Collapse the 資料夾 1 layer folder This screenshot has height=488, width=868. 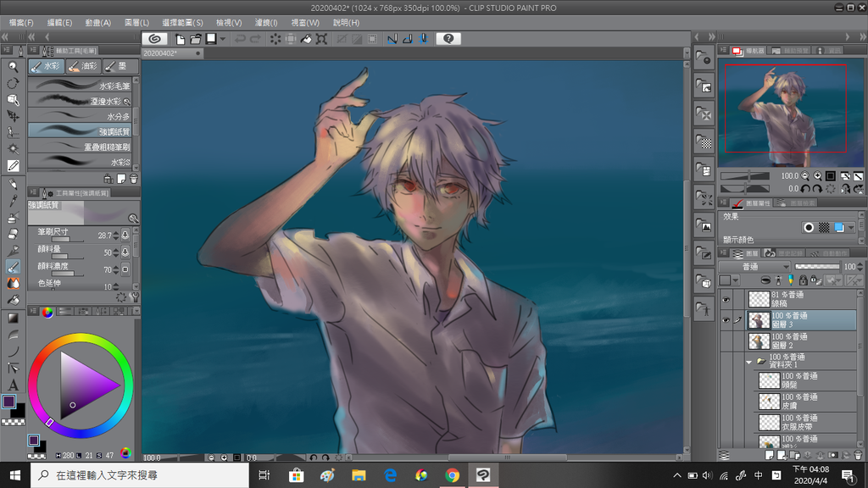748,362
